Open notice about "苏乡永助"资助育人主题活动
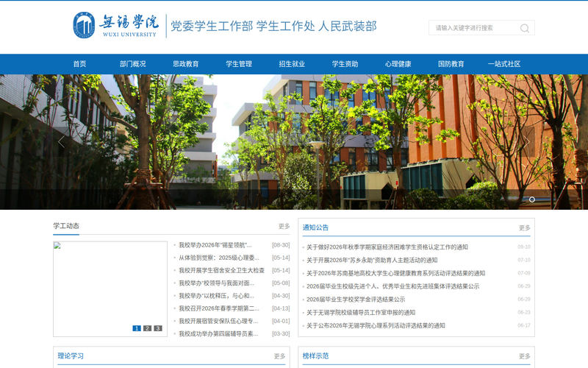The width and height of the screenshot is (588, 368). (372, 260)
